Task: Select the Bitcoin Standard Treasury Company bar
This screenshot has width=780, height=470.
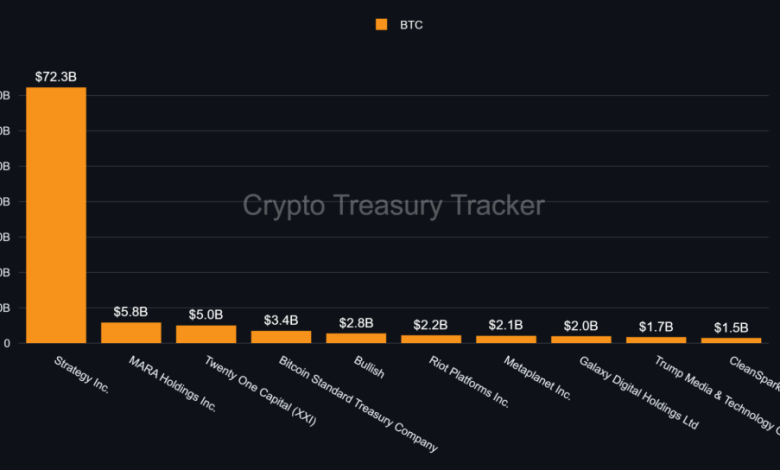Action: pyautogui.click(x=281, y=337)
